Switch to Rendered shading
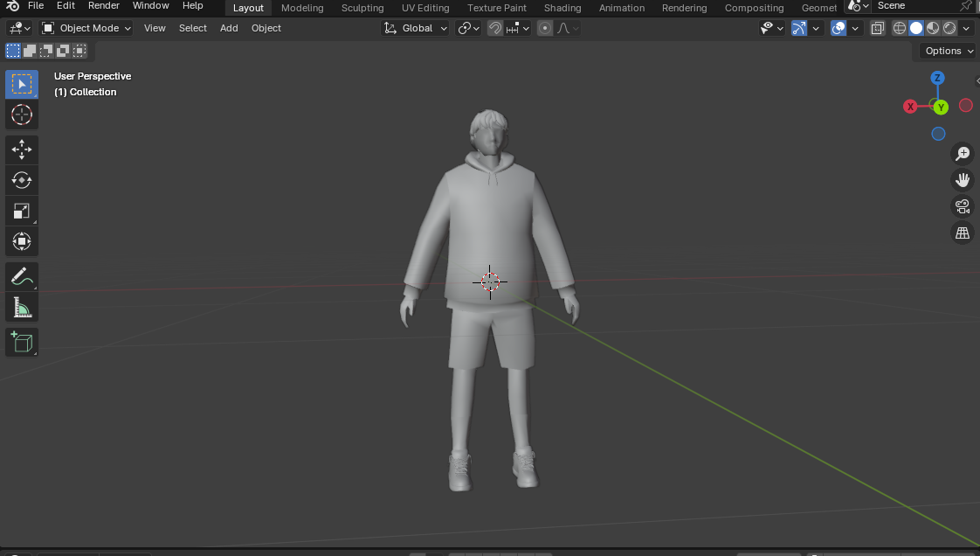Image resolution: width=980 pixels, height=556 pixels. [x=950, y=28]
